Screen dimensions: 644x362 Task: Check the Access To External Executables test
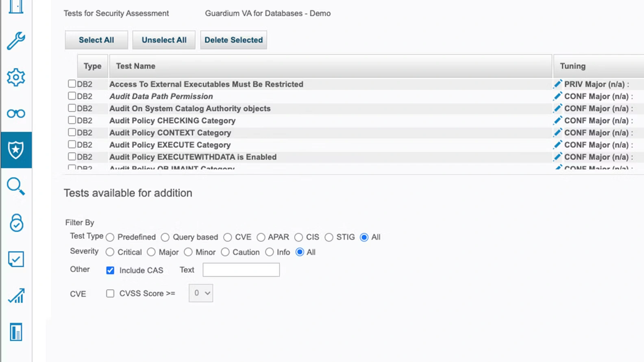(x=72, y=84)
